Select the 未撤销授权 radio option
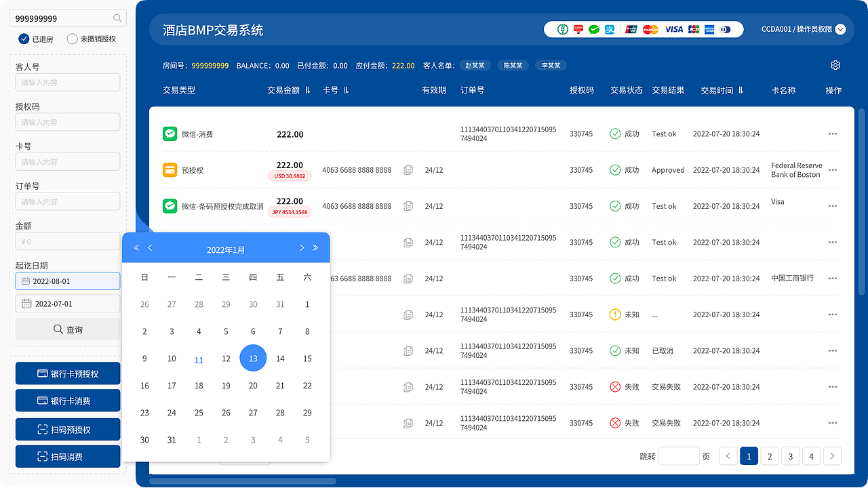868x488 pixels. (x=71, y=39)
